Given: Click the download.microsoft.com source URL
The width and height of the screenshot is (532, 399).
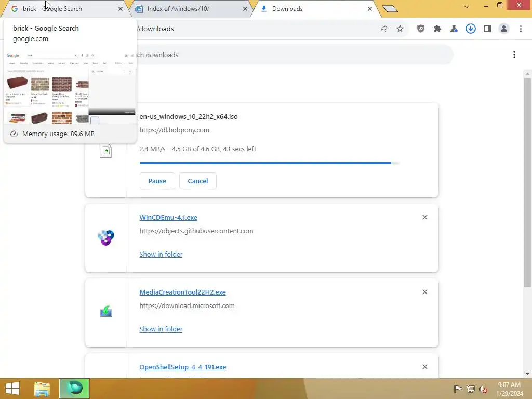Looking at the screenshot, I should (x=187, y=305).
